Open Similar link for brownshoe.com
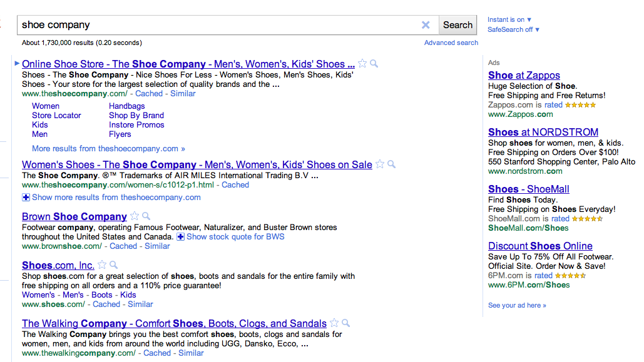Screen dimensions: 644x362 157,246
